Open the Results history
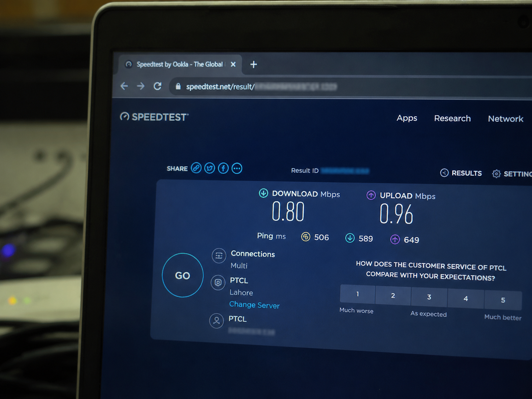Image resolution: width=532 pixels, height=399 pixels. pos(461,173)
